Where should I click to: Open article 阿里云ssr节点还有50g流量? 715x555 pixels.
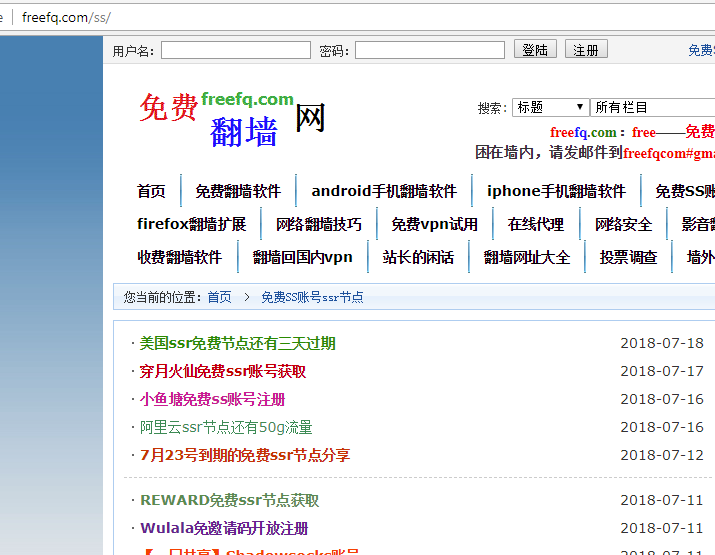coord(226,427)
